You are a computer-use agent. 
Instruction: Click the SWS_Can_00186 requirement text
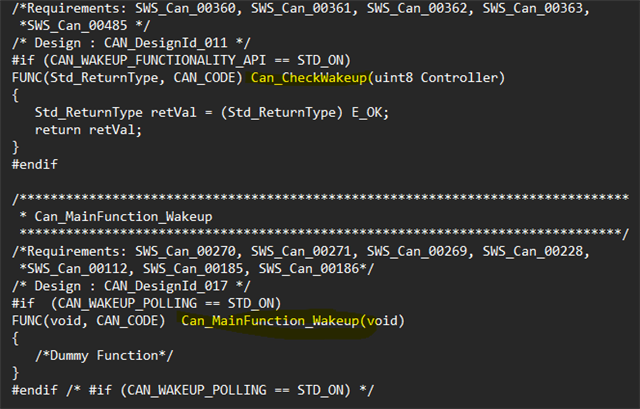(309, 269)
